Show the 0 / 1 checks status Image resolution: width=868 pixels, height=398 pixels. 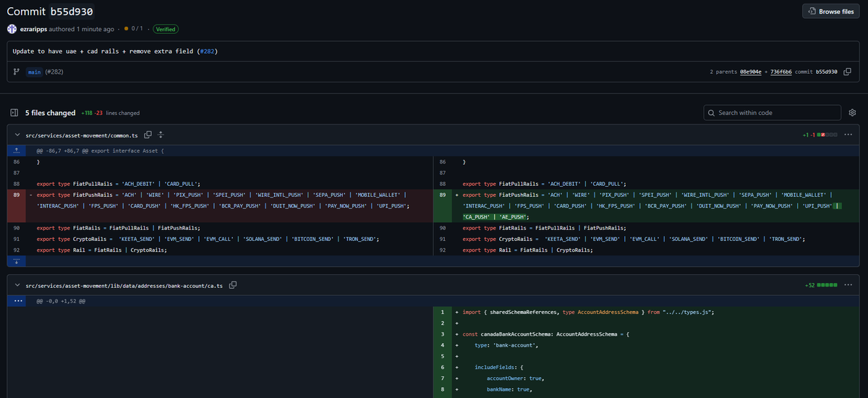click(134, 29)
